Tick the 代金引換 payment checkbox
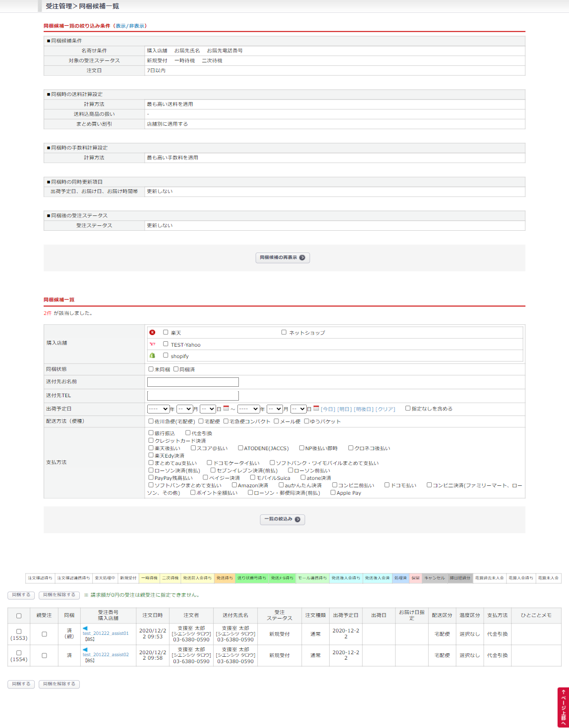The image size is (569, 728). pos(188,433)
